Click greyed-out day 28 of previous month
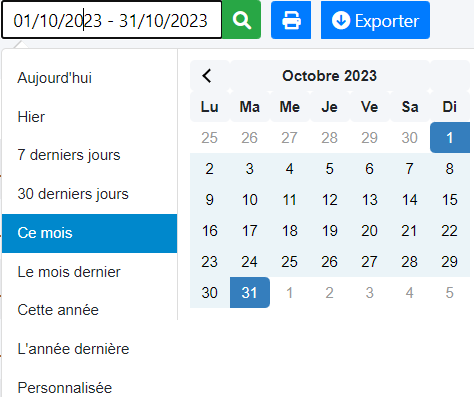 (330, 138)
